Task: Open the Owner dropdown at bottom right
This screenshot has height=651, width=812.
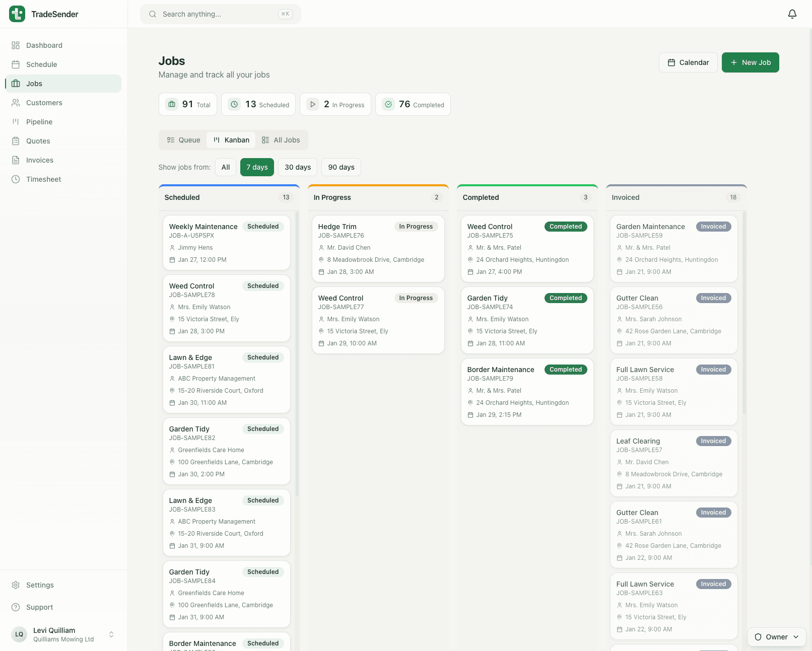Action: click(776, 637)
